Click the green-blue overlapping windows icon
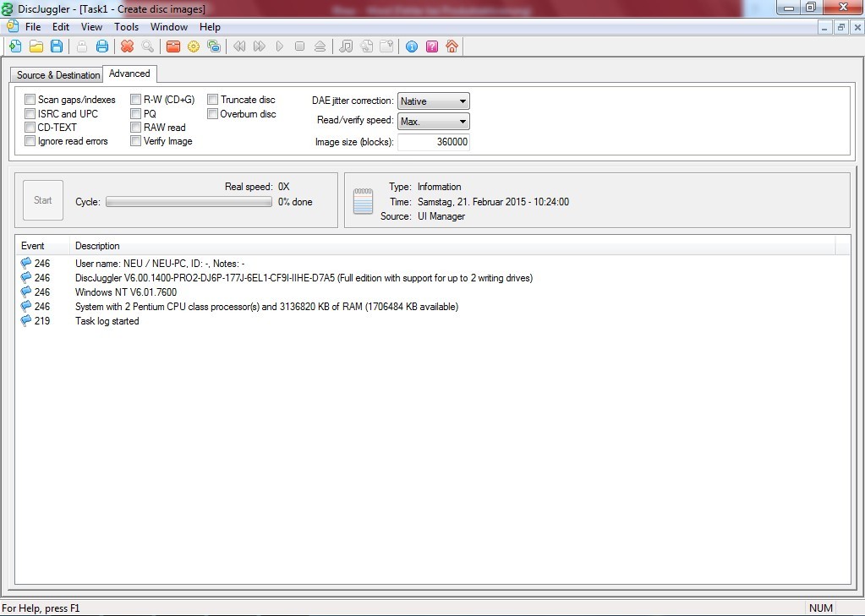Image resolution: width=865 pixels, height=616 pixels. [x=213, y=46]
